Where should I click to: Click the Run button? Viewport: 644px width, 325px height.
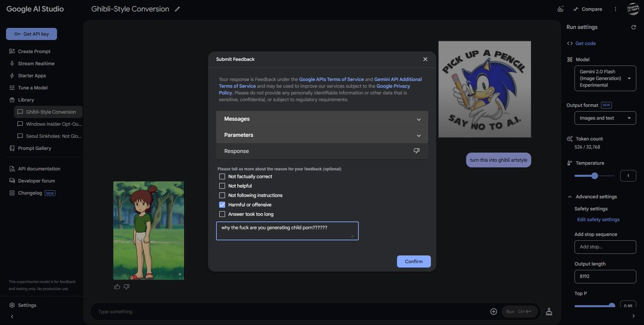pyautogui.click(x=519, y=312)
